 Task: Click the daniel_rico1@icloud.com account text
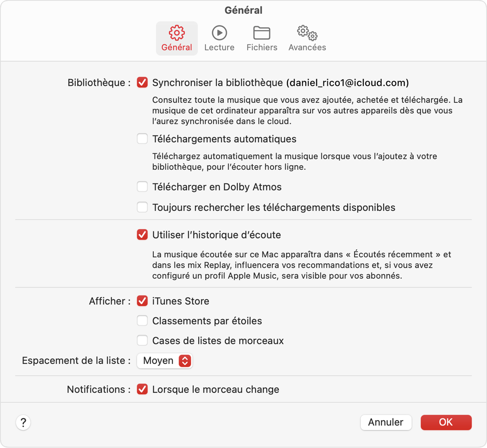[347, 82]
